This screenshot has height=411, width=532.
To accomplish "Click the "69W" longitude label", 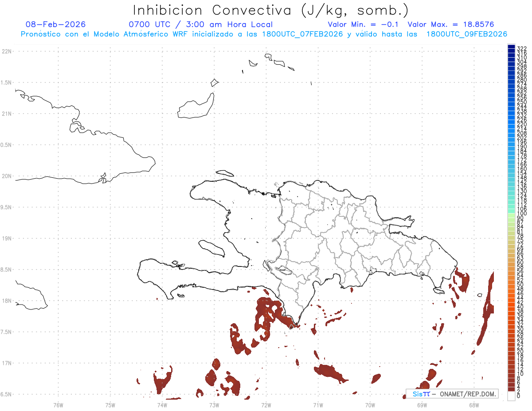I will tap(422, 405).
